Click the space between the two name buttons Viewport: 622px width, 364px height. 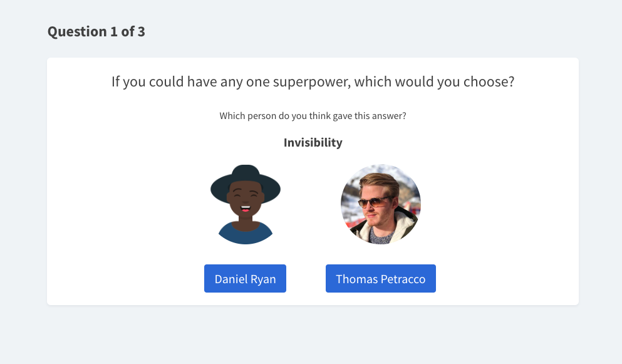306,279
